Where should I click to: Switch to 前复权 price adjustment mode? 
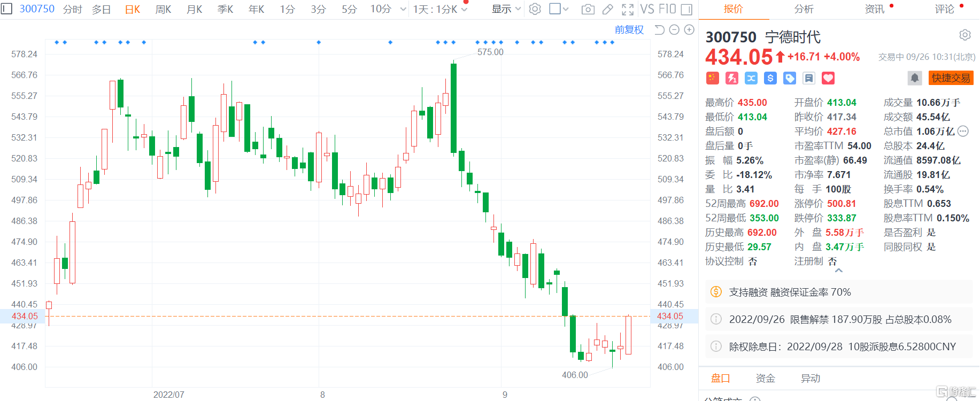pos(629,30)
